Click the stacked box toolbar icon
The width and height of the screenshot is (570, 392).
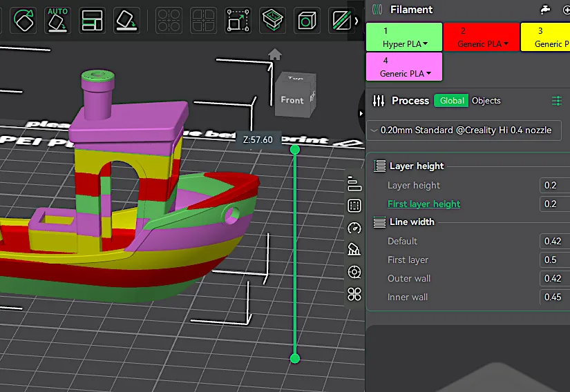[272, 20]
